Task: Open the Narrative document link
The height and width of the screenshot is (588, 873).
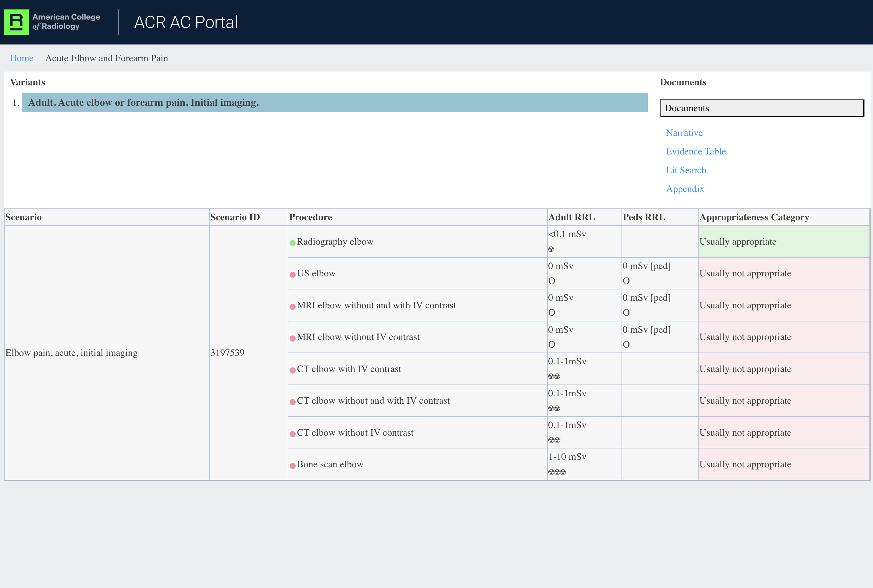Action: [684, 133]
